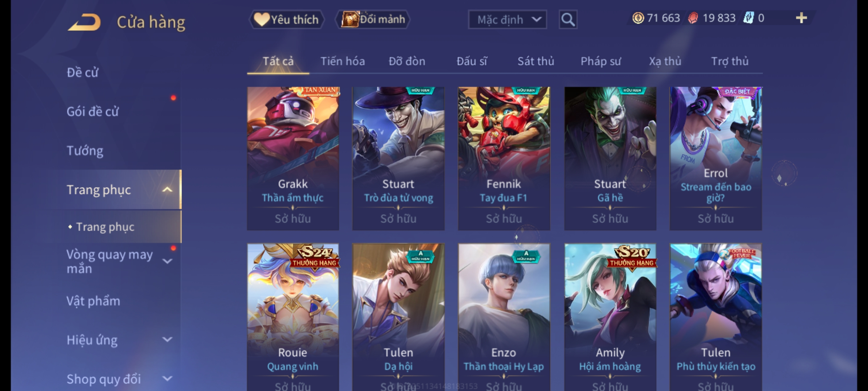Switch to the Pháp sư tab
This screenshot has height=391, width=868.
(601, 62)
